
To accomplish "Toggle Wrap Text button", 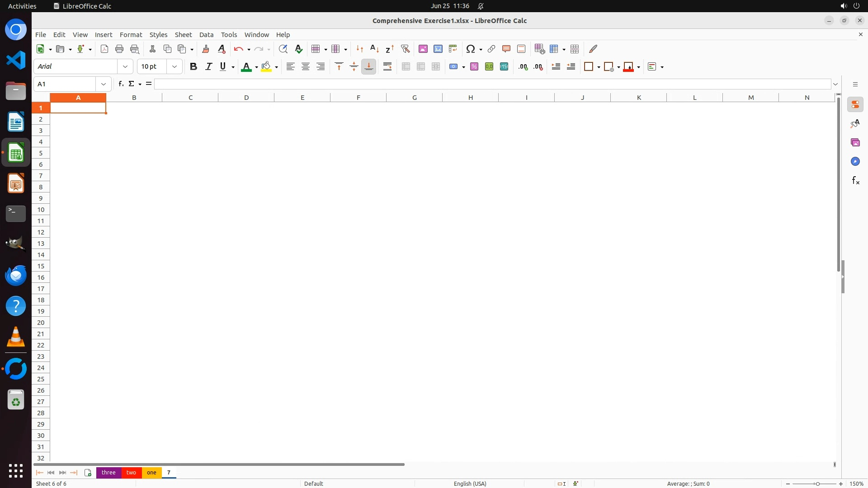I will point(387,67).
